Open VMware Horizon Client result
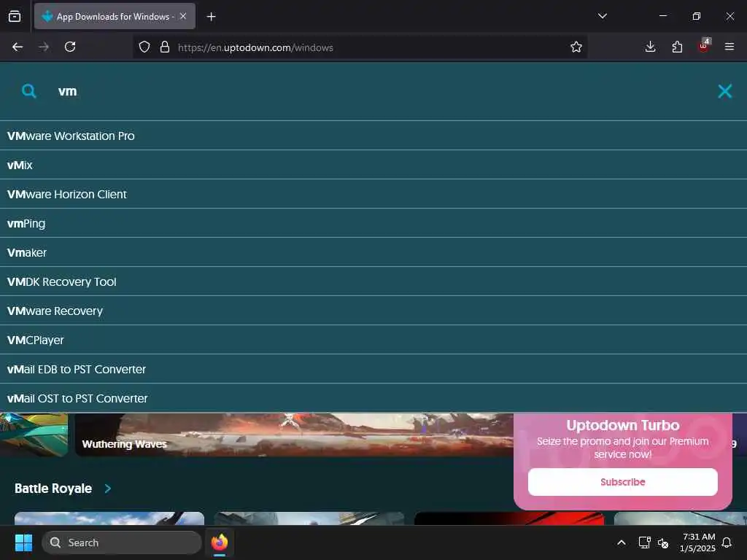Viewport: 747px width, 560px height. click(373, 194)
